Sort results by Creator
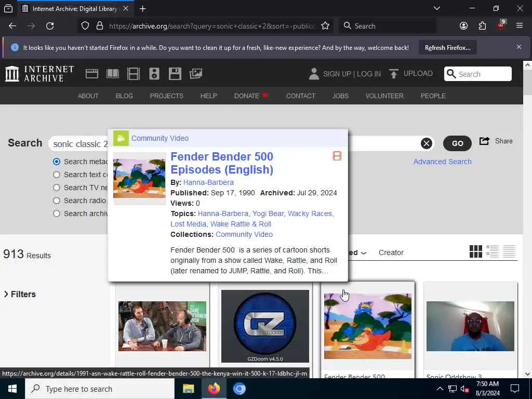This screenshot has width=532, height=399. (x=391, y=253)
